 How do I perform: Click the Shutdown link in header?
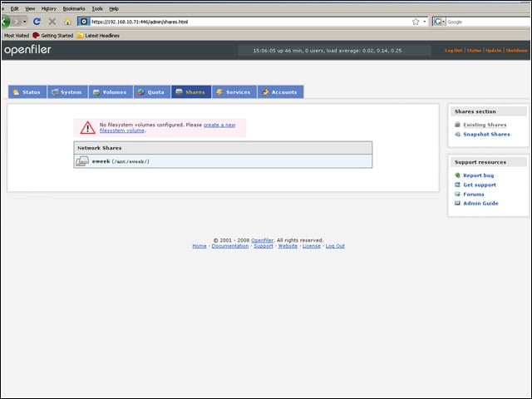517,51
